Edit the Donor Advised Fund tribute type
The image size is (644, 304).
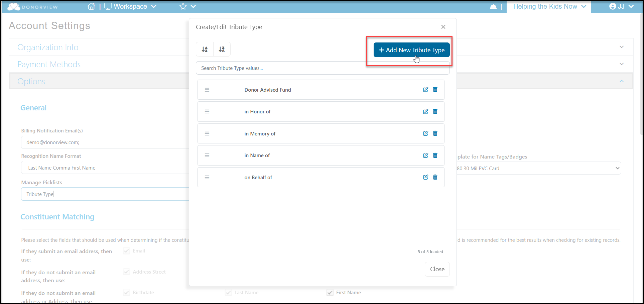point(425,90)
